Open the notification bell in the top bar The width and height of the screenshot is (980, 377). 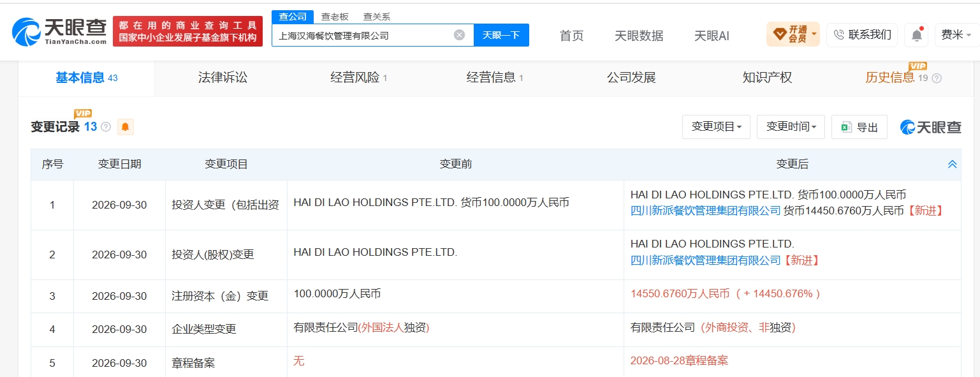tap(916, 35)
